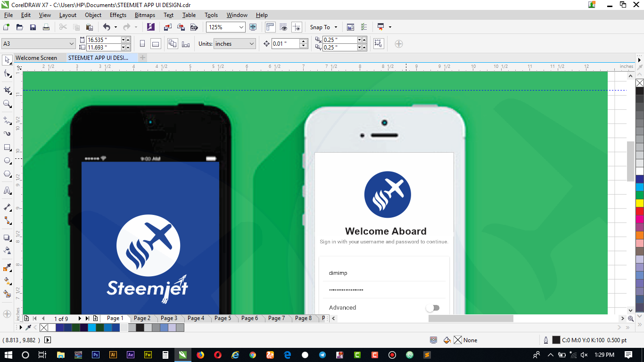
Task: Select the Drop Shadow tool
Action: [x=7, y=238]
